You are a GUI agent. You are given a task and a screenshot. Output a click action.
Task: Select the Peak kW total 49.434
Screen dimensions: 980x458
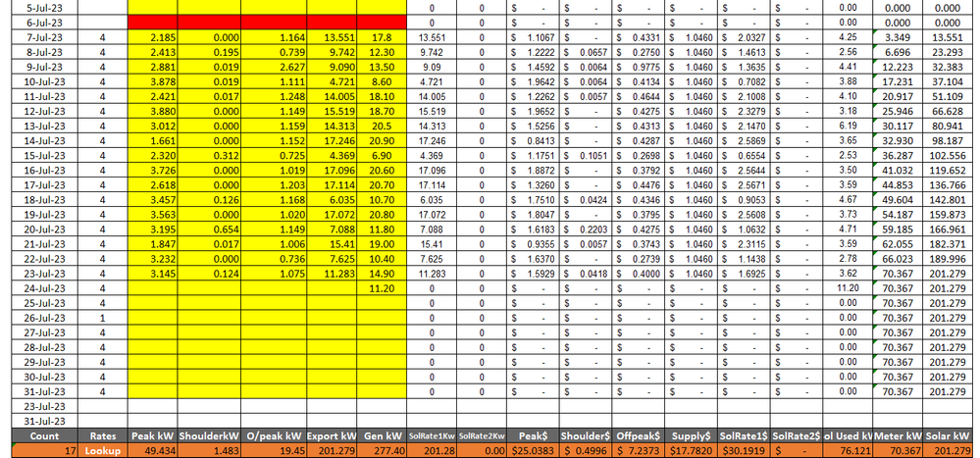coord(153,450)
